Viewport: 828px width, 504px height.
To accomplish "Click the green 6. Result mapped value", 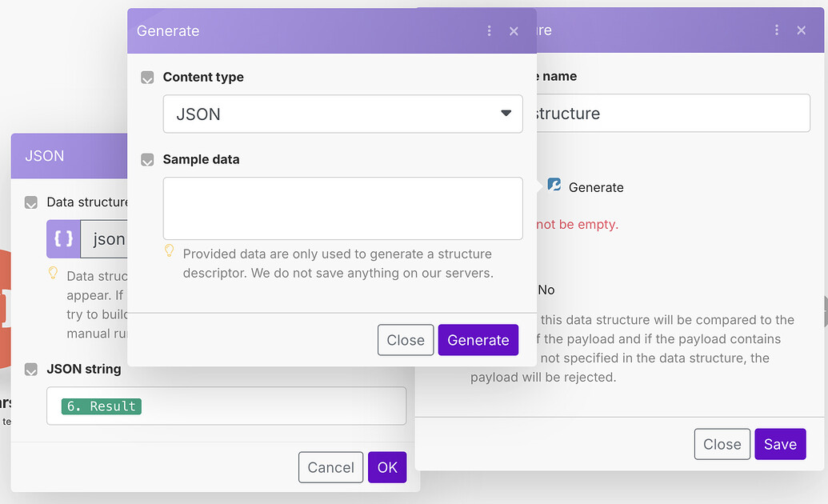I will click(100, 406).
